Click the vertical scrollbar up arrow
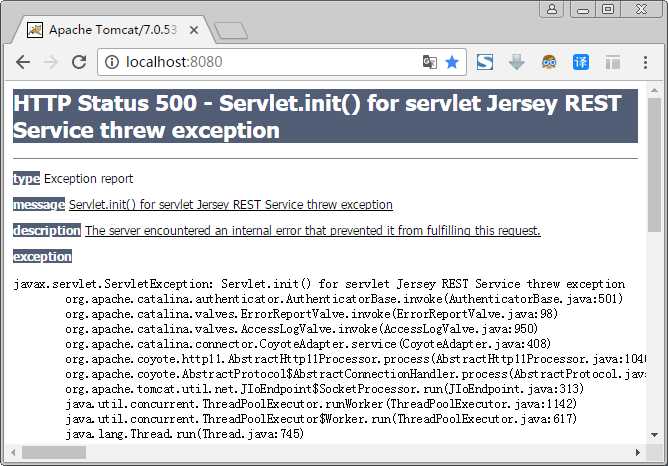 (x=654, y=91)
